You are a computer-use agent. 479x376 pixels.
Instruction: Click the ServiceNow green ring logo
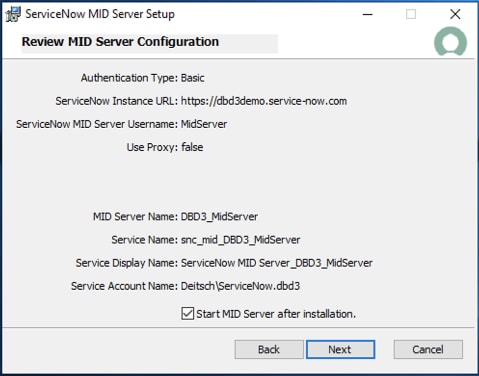[x=450, y=42]
